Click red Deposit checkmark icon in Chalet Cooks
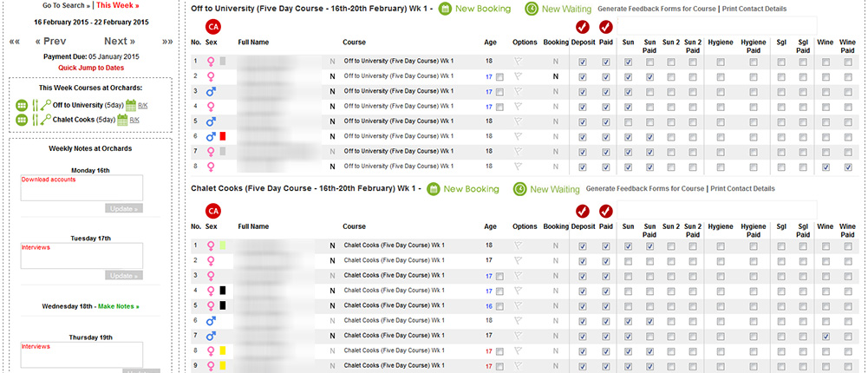The height and width of the screenshot is (373, 868). (583, 211)
